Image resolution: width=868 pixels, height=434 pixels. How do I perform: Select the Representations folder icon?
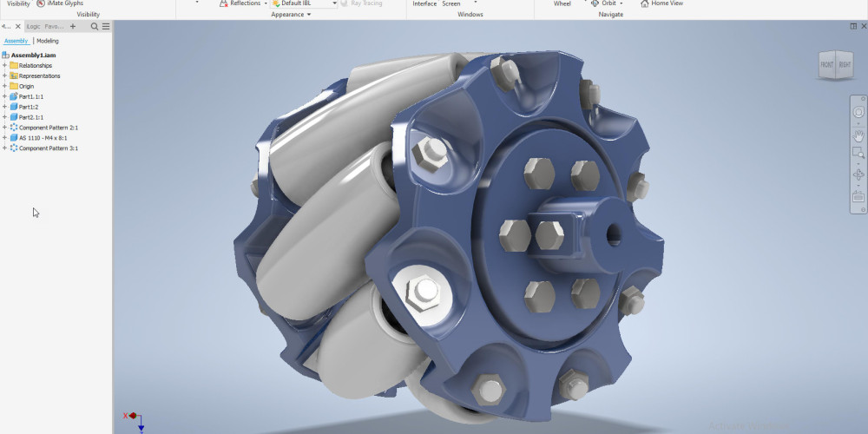tap(14, 76)
